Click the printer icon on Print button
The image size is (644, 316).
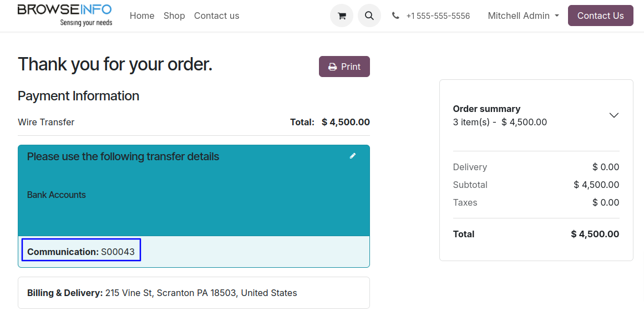[332, 67]
